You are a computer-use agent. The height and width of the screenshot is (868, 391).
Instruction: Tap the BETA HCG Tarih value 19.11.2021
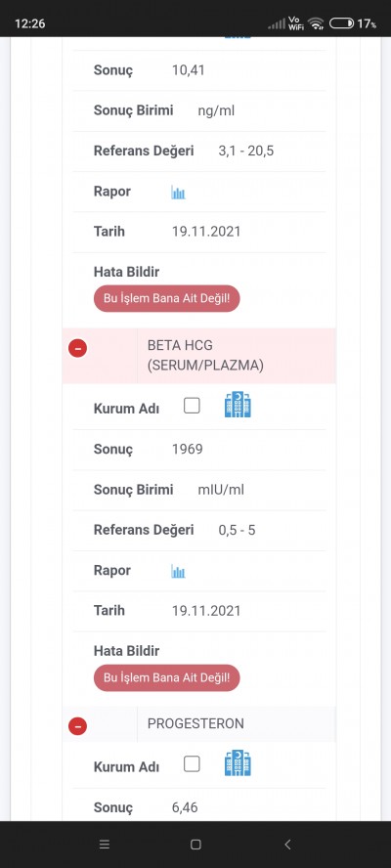tap(206, 611)
